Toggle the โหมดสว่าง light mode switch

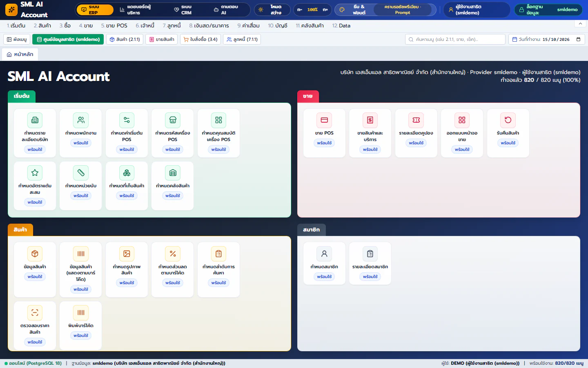272,10
